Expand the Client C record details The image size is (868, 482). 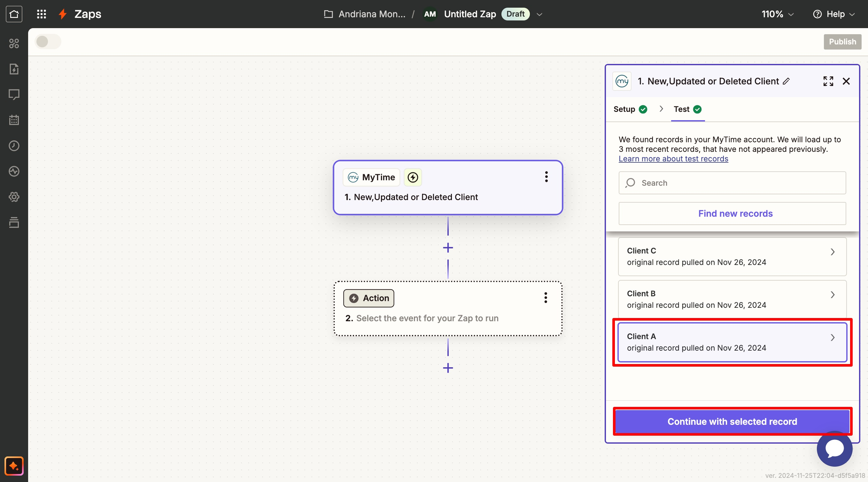(x=832, y=252)
